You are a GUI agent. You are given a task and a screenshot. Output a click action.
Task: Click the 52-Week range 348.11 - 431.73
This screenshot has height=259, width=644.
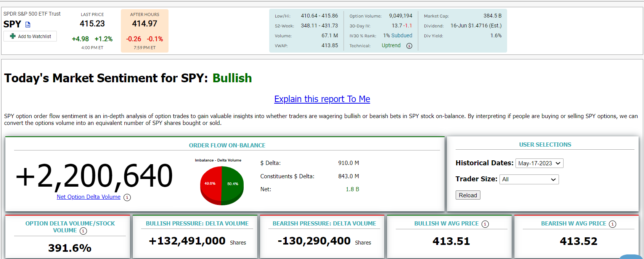coord(320,26)
